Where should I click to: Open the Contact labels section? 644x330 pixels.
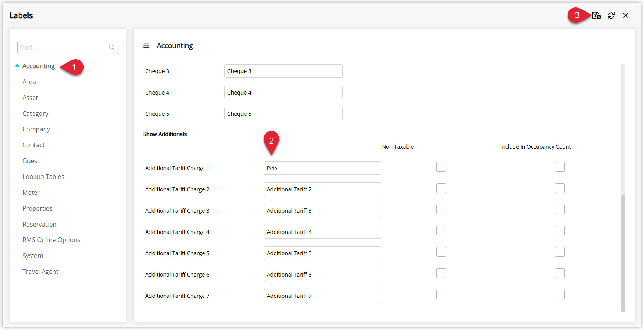[34, 145]
